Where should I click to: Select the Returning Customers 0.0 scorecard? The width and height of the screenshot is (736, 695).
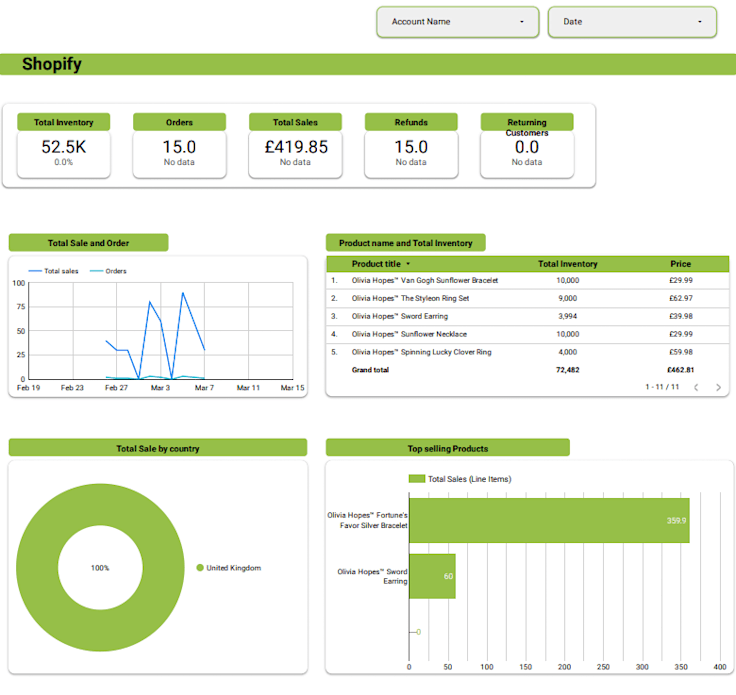(527, 145)
